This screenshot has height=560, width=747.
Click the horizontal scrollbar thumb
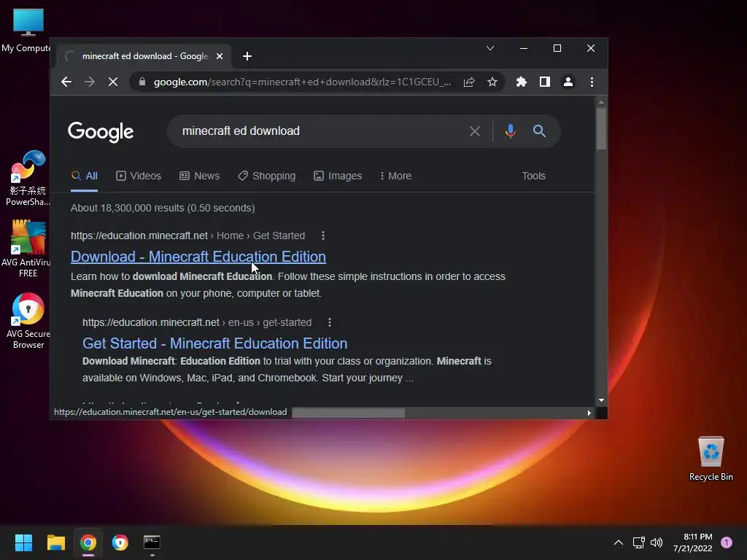coord(349,413)
